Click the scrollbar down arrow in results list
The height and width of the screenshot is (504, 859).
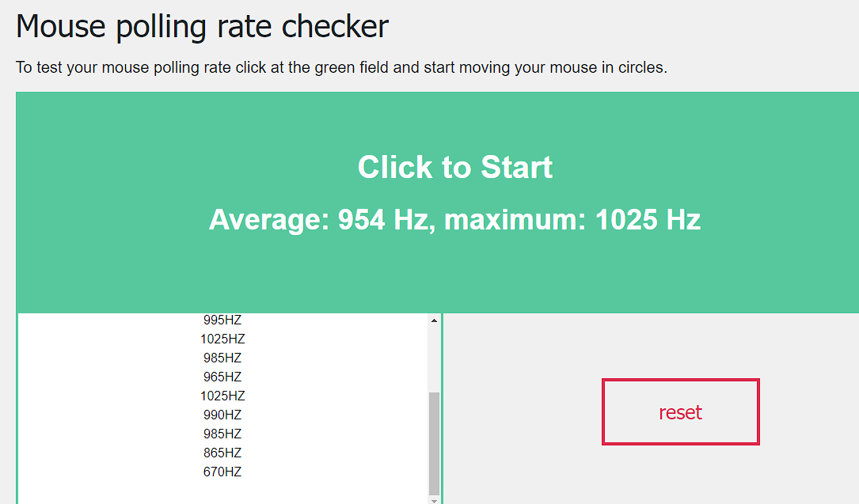434,500
